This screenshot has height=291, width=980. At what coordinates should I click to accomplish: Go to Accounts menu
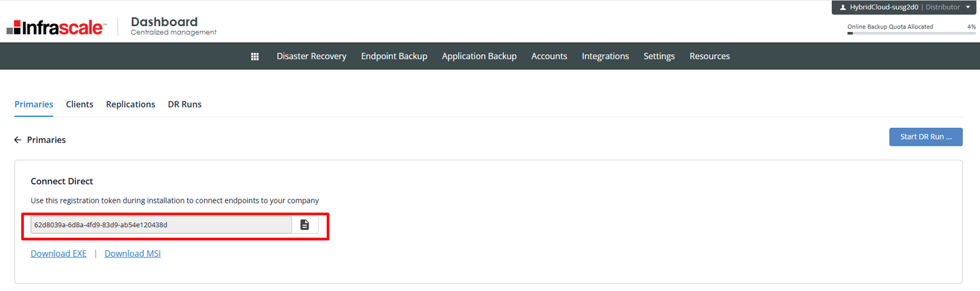coord(549,56)
